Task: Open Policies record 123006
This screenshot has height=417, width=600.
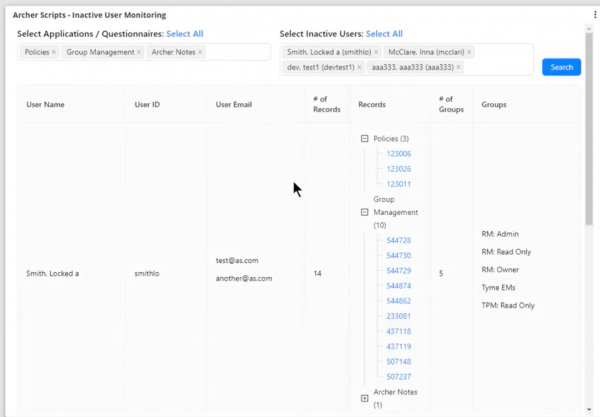Action: pos(399,154)
